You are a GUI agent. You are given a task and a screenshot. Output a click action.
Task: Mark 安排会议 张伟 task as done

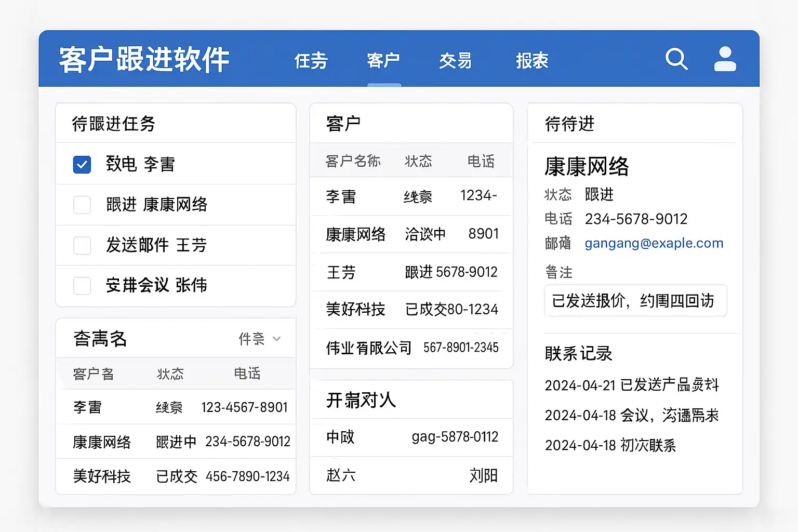tap(82, 285)
